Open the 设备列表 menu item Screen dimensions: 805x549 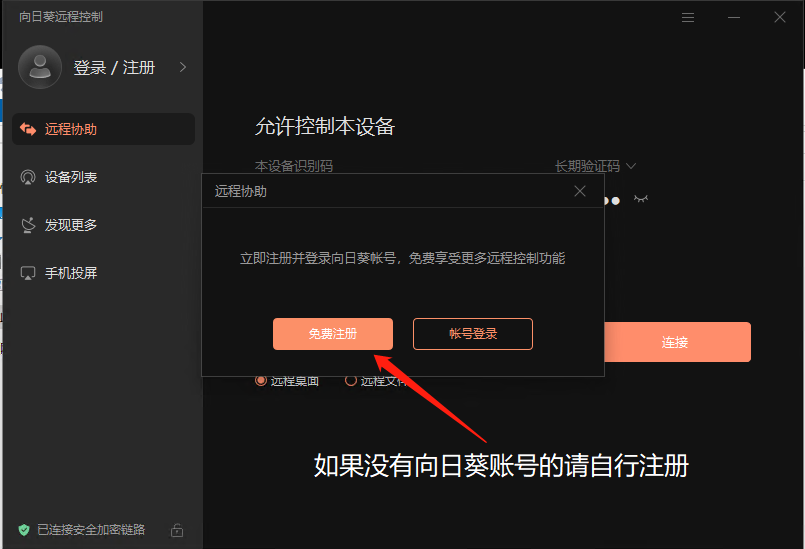pyautogui.click(x=71, y=177)
